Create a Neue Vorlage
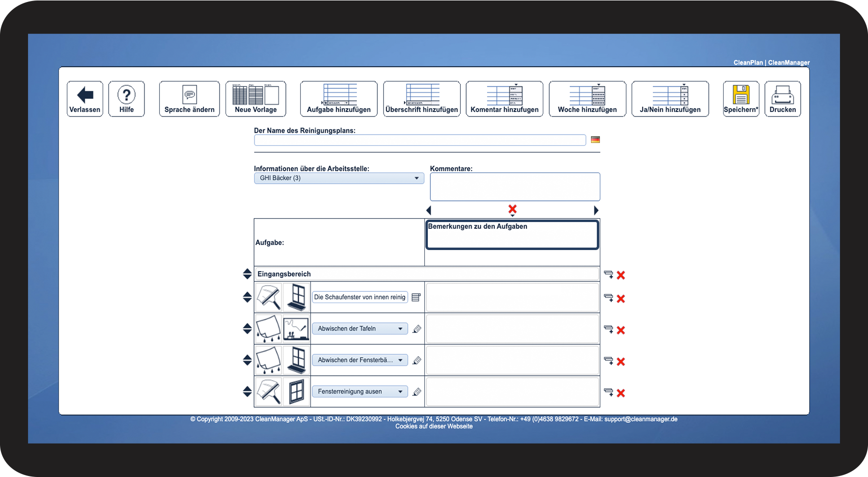868x477 pixels. coord(255,99)
